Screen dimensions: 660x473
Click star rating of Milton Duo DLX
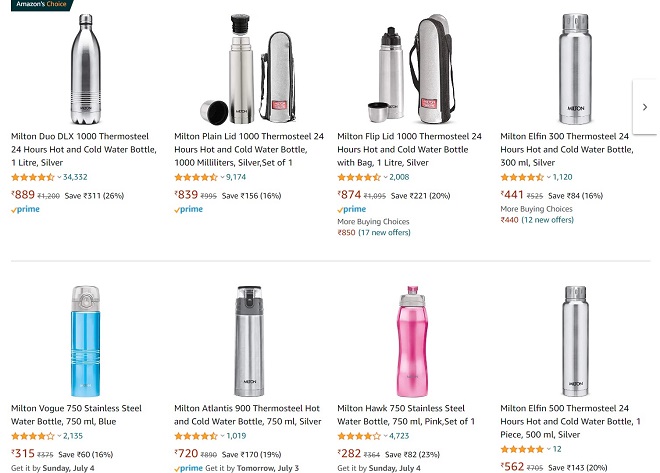33,177
